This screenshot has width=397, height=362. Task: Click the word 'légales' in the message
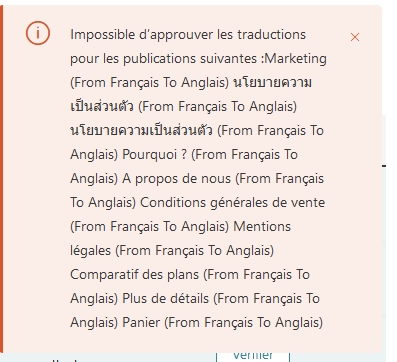pyautogui.click(x=91, y=251)
